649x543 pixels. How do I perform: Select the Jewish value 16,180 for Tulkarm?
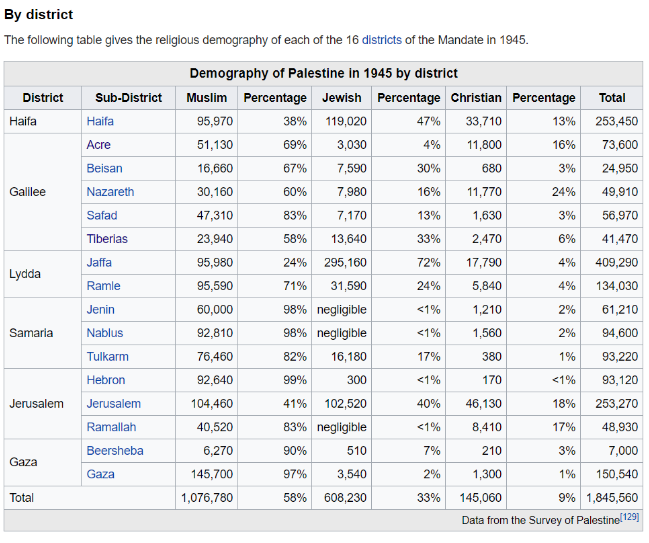click(x=349, y=357)
